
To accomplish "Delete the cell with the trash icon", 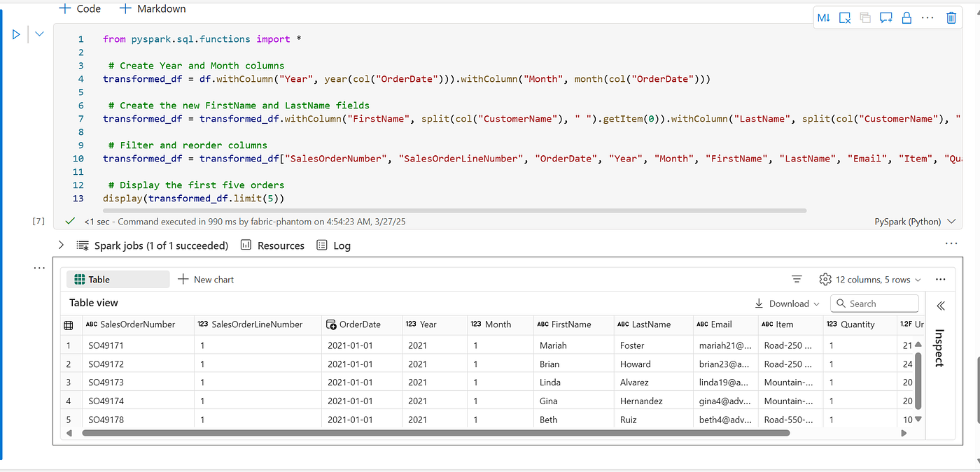I will pos(951,17).
